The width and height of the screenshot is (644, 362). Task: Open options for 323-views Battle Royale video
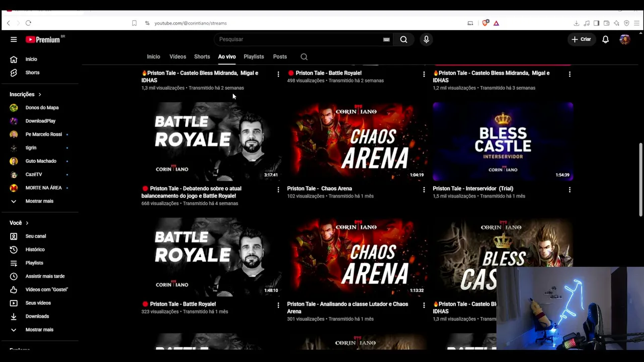click(278, 305)
